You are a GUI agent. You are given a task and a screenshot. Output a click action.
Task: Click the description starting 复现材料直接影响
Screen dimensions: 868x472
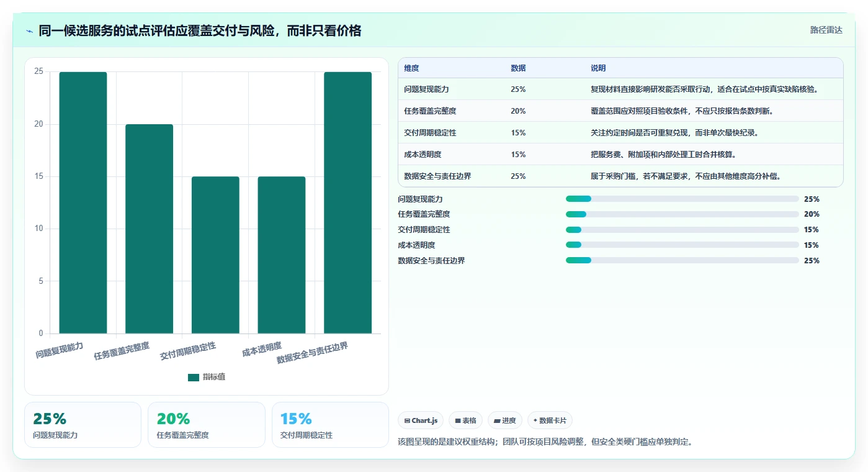(704, 89)
